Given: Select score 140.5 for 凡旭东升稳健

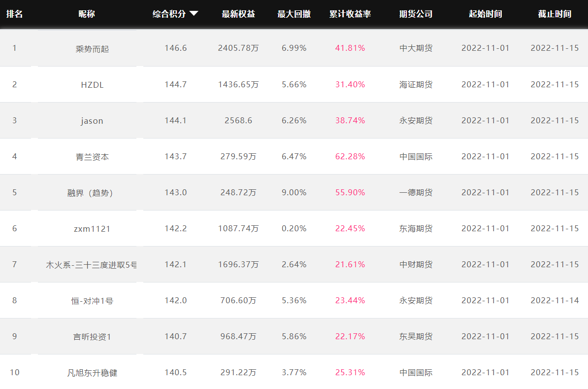Looking at the screenshot, I should tap(175, 372).
